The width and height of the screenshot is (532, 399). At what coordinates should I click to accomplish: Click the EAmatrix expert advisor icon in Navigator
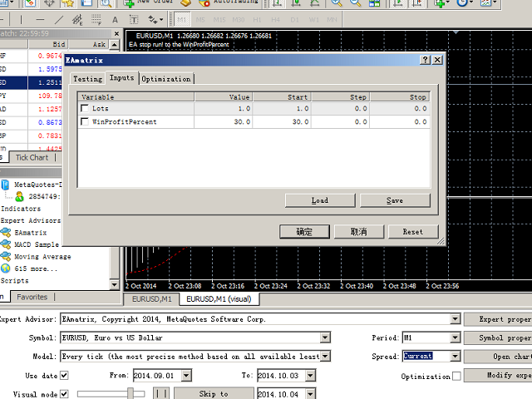pos(6,233)
